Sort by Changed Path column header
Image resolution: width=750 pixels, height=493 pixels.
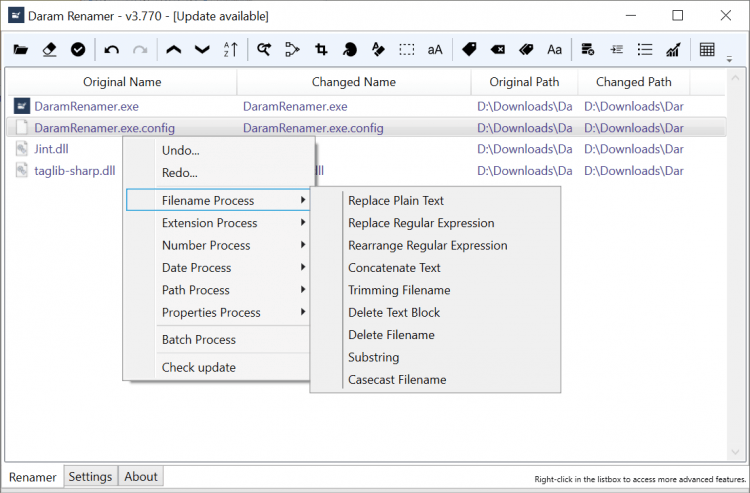click(x=634, y=82)
